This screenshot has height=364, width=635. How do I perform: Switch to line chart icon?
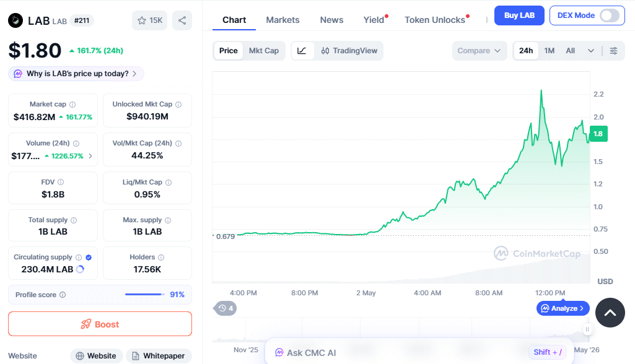(x=302, y=51)
